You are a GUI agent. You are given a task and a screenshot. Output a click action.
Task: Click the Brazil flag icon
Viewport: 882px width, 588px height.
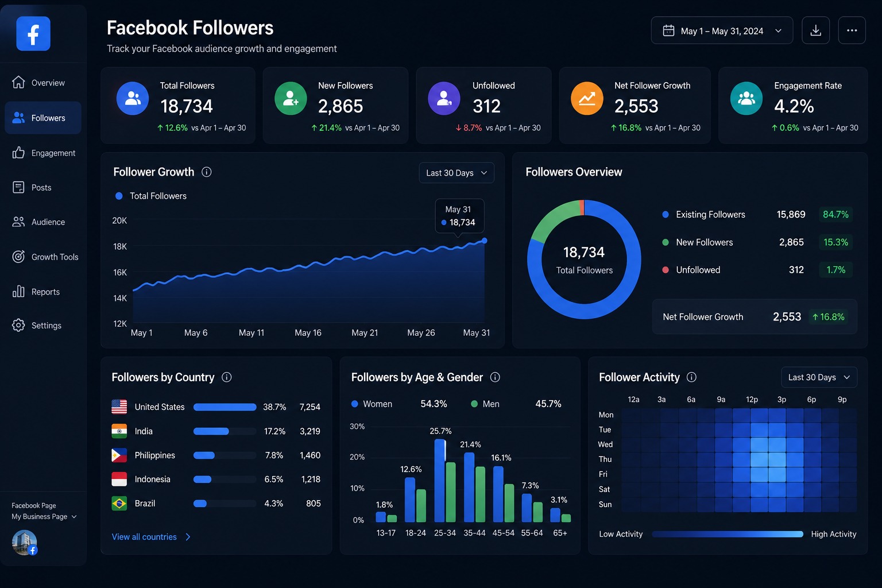pos(119,503)
